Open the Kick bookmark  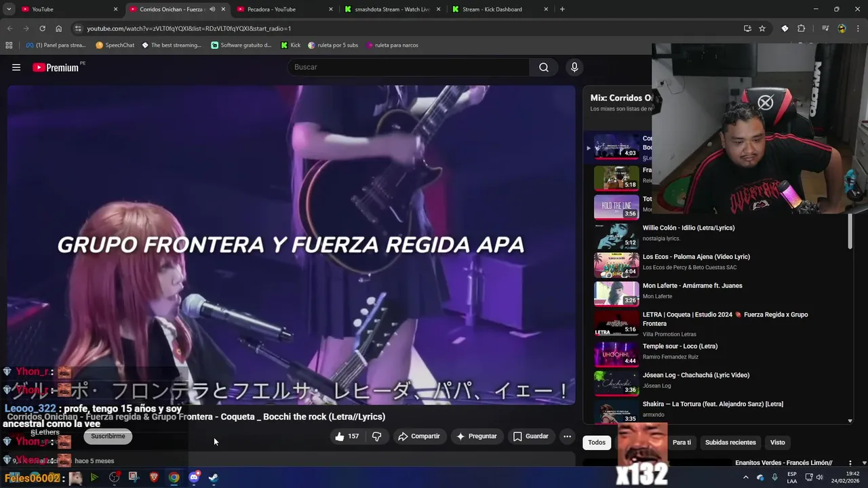click(x=291, y=45)
